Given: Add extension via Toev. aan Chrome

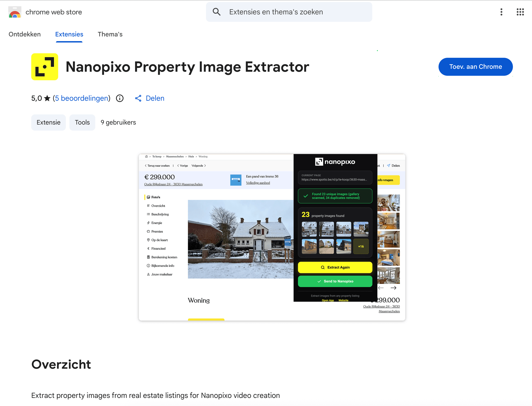Looking at the screenshot, I should [475, 67].
